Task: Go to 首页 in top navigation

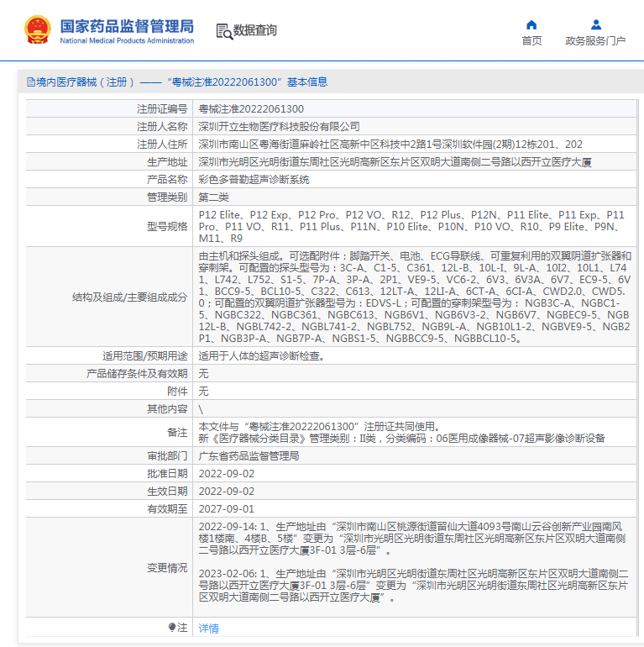Action: (x=531, y=40)
